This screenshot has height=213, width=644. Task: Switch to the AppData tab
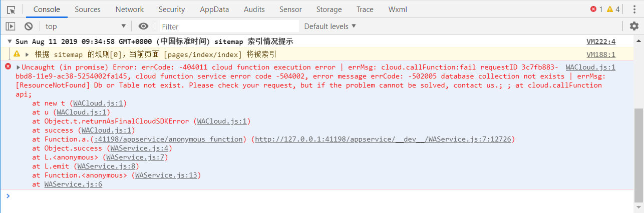pos(214,9)
